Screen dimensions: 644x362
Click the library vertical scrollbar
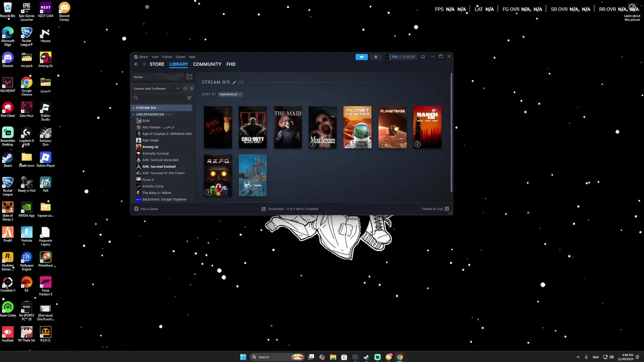tap(451, 133)
